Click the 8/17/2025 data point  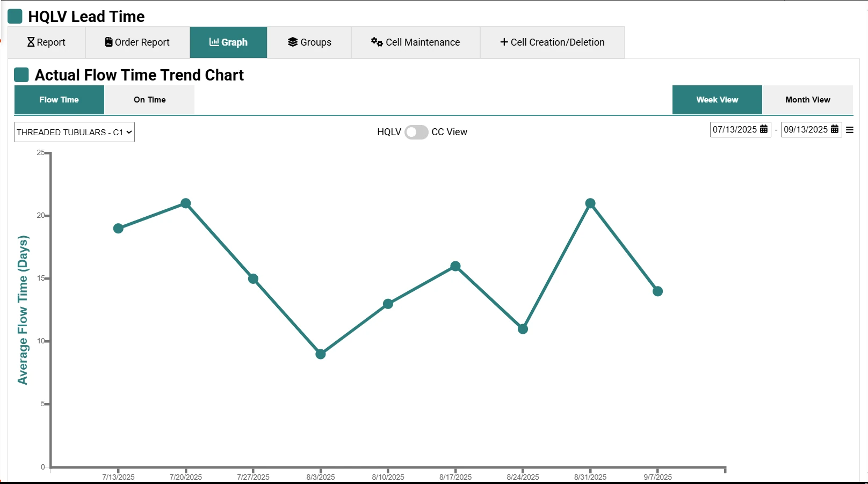tap(455, 266)
